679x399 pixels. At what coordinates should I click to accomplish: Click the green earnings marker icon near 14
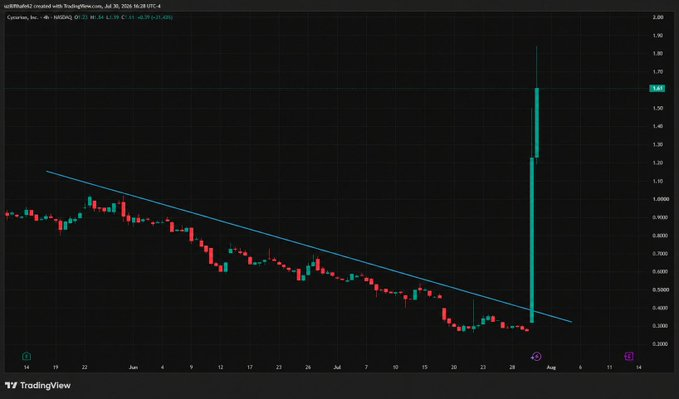tap(26, 356)
